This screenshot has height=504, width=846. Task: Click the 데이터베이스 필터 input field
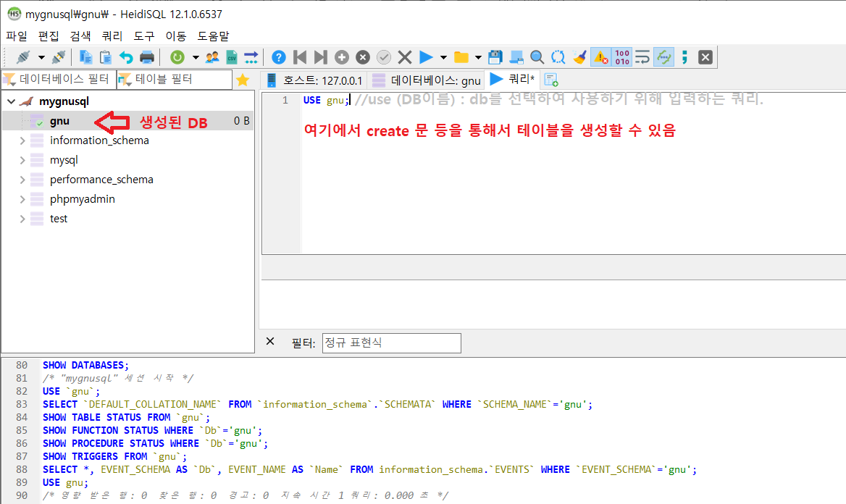click(59, 80)
